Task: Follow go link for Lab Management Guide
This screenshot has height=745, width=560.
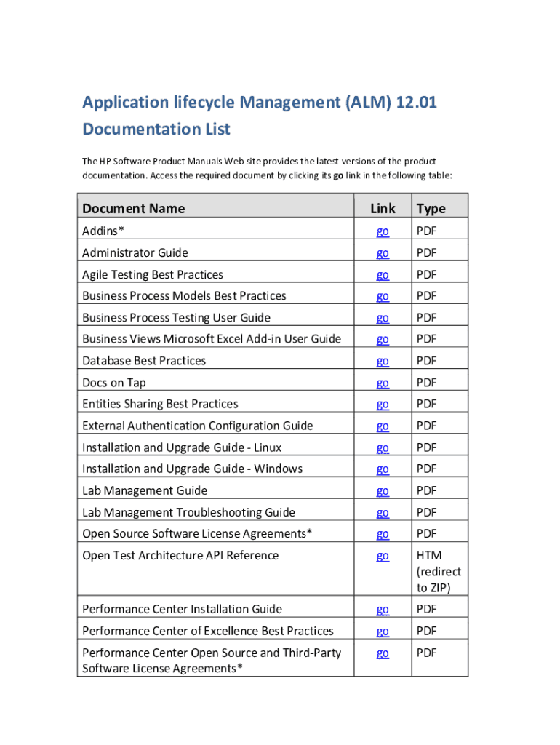Action: pos(383,491)
